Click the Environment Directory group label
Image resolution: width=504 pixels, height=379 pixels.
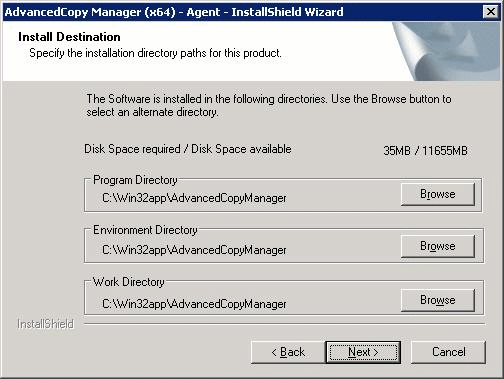click(145, 230)
